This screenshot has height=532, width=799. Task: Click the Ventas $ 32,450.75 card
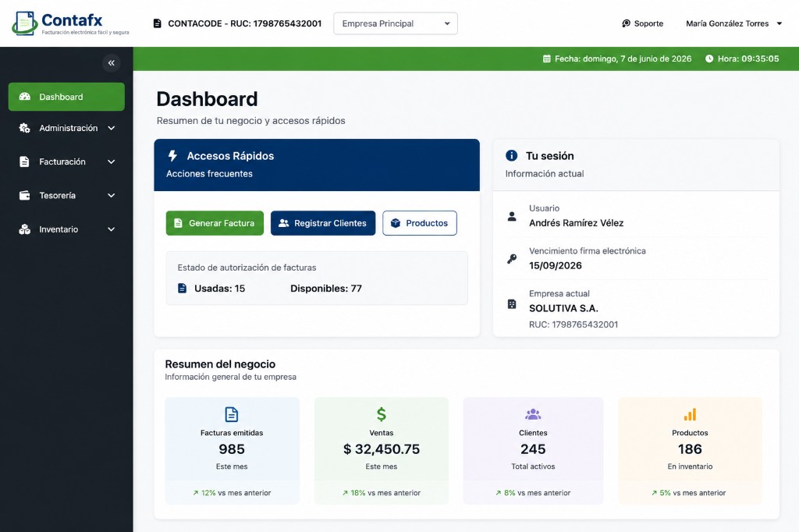coord(381,450)
